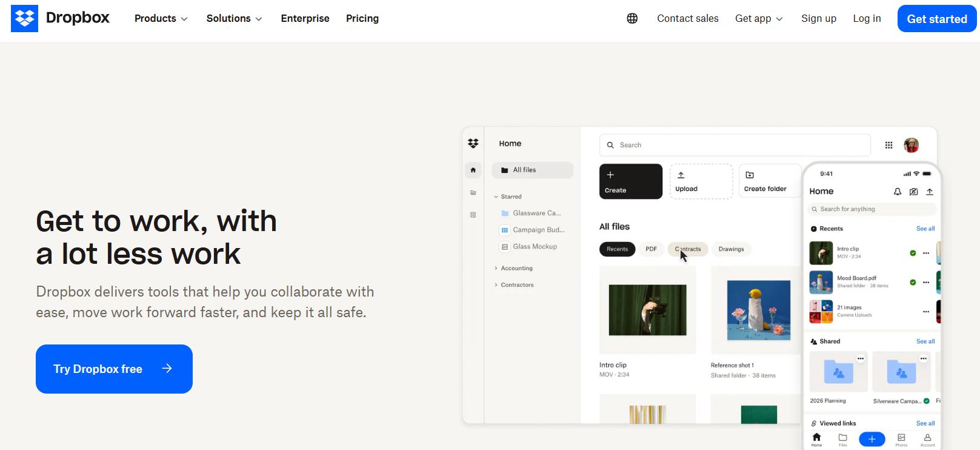The image size is (980, 450).
Task: Click the Get started button
Action: (x=937, y=19)
